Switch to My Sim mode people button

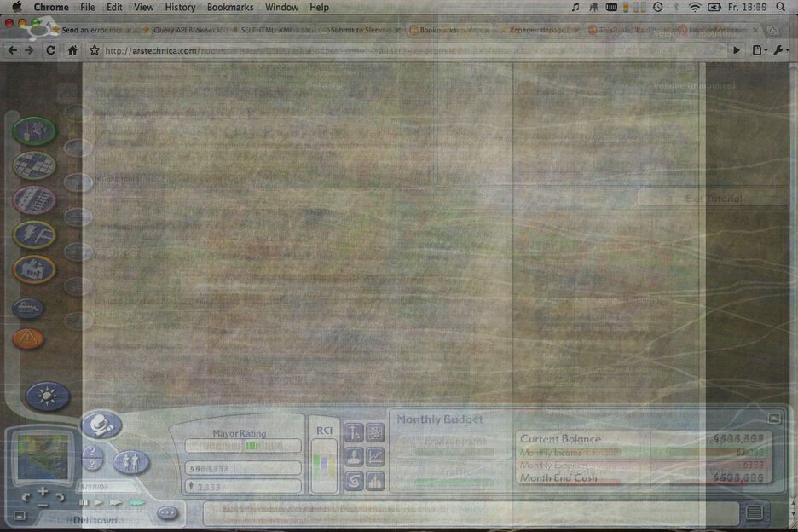click(x=130, y=462)
